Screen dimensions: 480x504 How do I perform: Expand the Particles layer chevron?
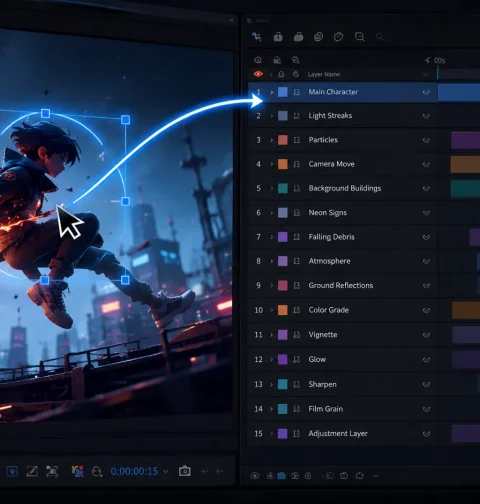click(x=271, y=140)
